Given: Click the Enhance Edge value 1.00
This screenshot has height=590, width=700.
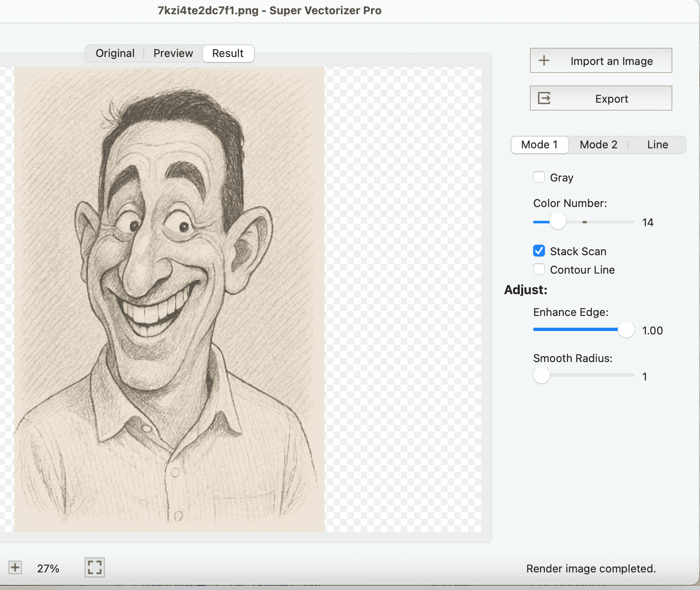Looking at the screenshot, I should 653,331.
